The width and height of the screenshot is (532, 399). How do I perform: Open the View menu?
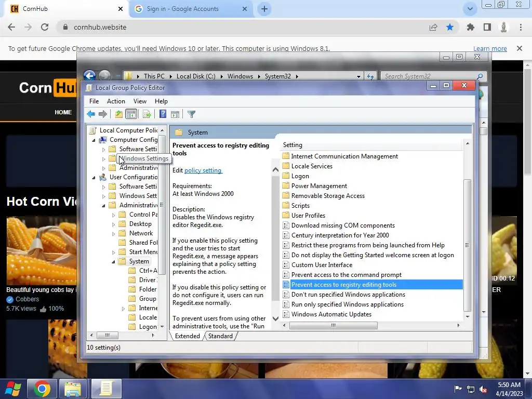tap(140, 101)
